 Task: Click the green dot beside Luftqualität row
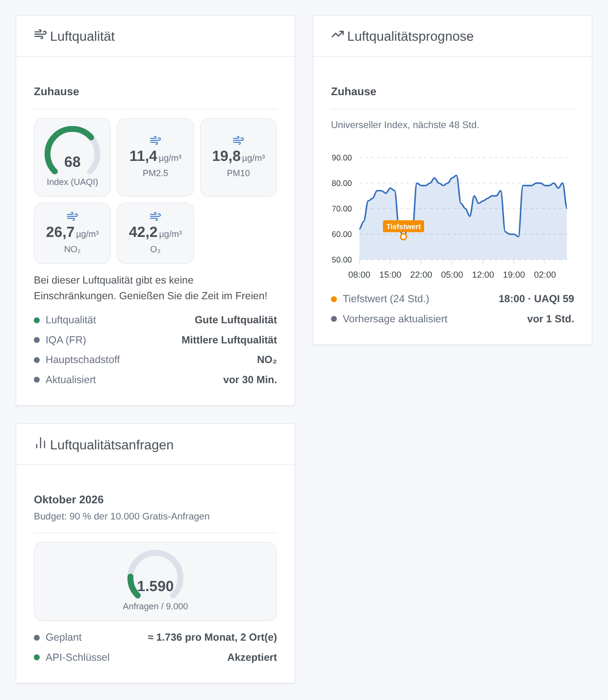[37, 320]
